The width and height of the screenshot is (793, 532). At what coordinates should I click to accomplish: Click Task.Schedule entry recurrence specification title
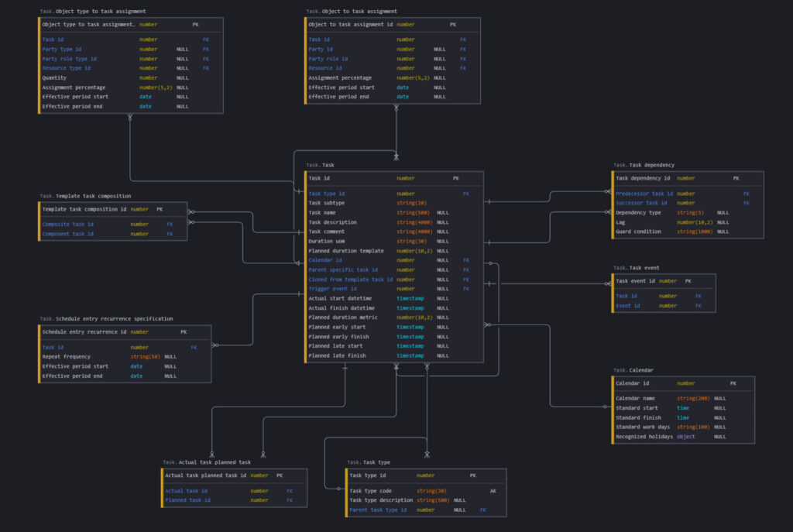click(x=106, y=318)
